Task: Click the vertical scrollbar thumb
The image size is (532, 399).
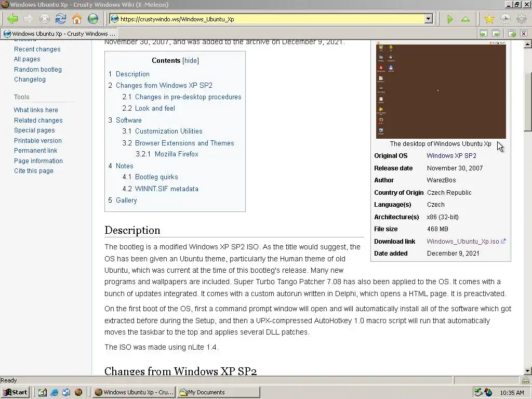Action: pos(528,102)
